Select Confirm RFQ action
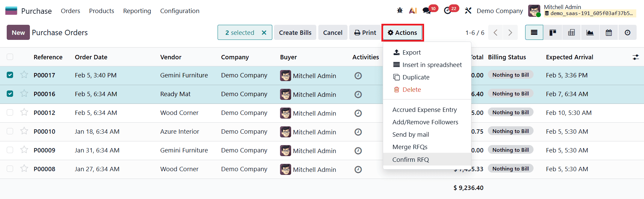Screen dimensions: 644x199 tap(427, 159)
